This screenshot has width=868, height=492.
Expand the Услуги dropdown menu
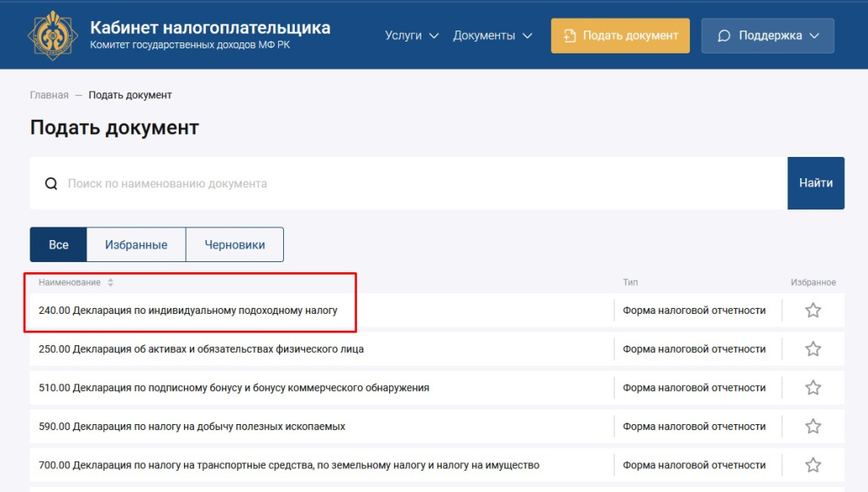tap(411, 36)
